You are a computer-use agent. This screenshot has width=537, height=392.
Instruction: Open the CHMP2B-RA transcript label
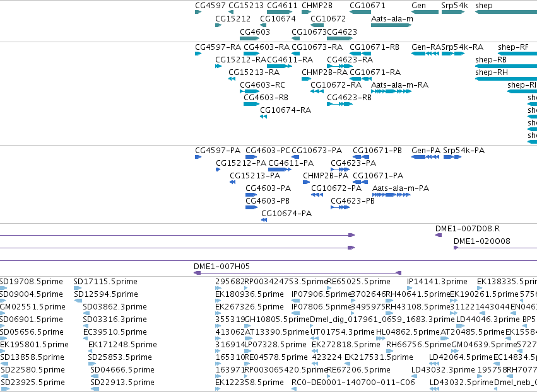324,72
